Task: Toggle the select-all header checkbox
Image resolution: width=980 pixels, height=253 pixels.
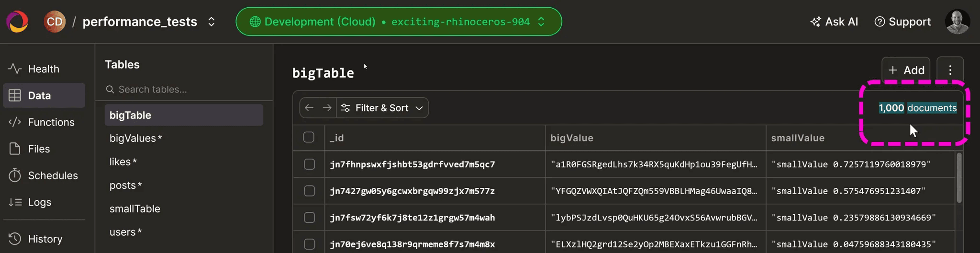Action: [x=309, y=138]
